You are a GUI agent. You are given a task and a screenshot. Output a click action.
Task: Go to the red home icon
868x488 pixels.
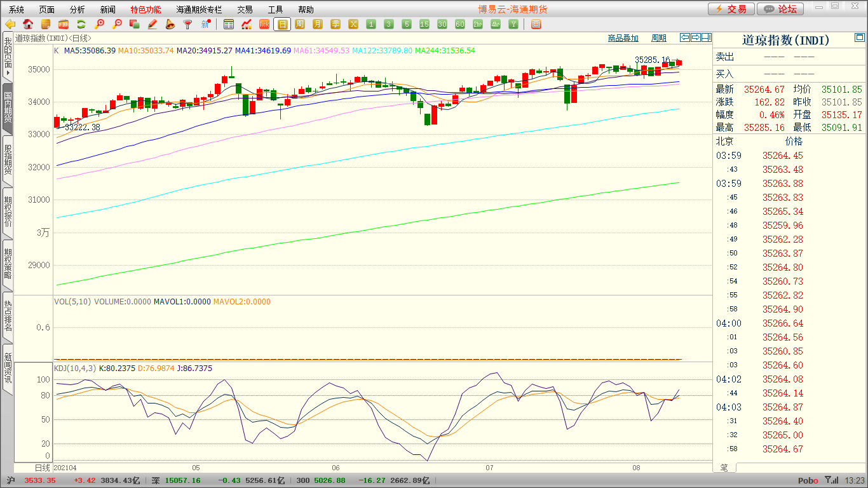point(28,24)
